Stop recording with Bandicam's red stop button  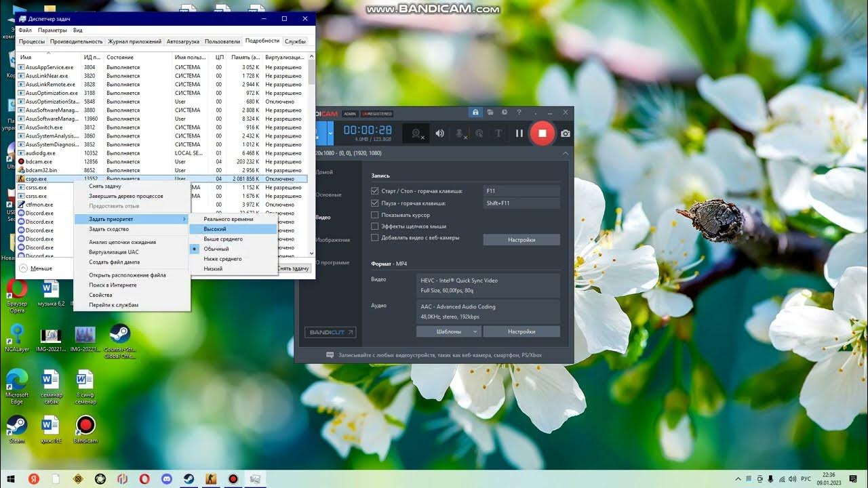click(542, 134)
